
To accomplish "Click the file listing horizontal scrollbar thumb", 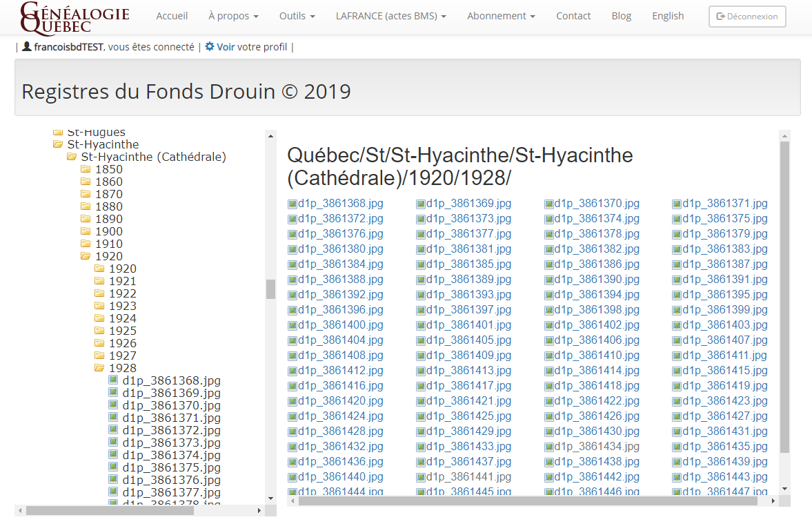I will point(528,501).
